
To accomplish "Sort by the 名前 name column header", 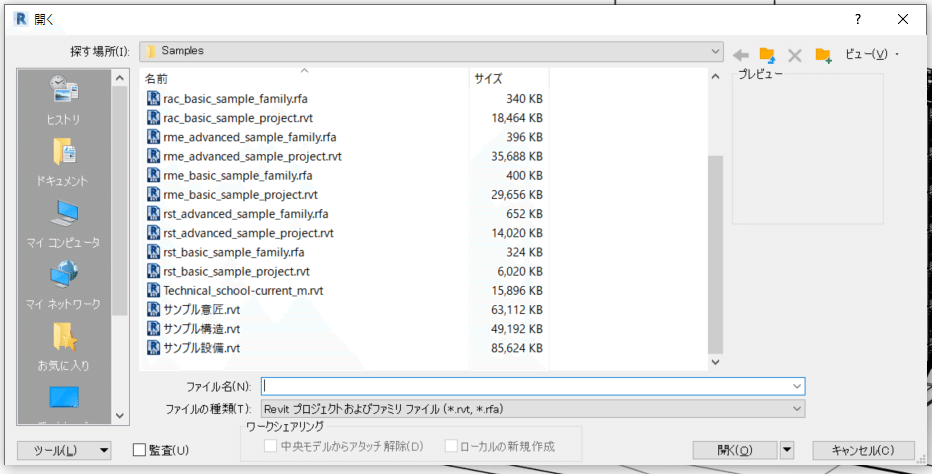I will (x=304, y=79).
